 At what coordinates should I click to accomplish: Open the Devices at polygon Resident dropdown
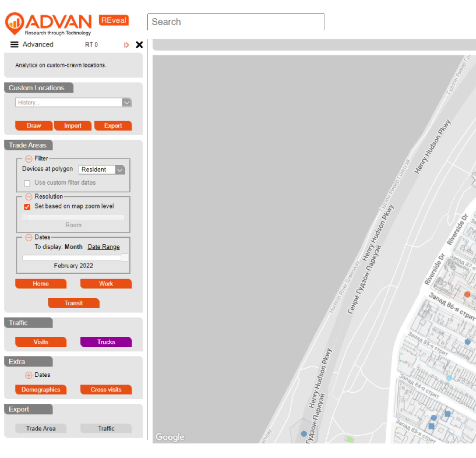point(101,170)
